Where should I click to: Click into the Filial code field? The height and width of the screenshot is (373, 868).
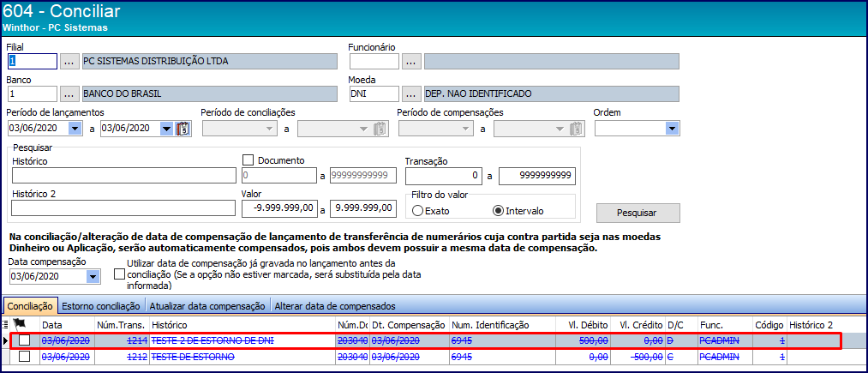click(32, 61)
